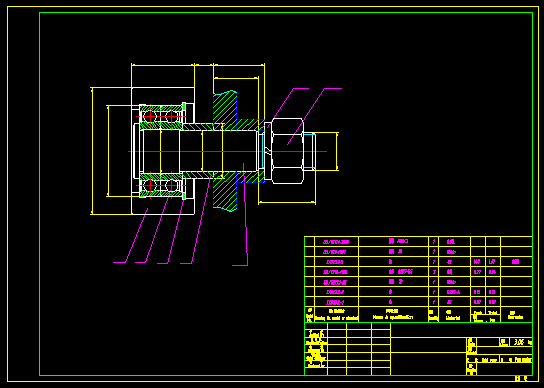The width and height of the screenshot is (544, 388).
Task: Select the hex nut in the drawing
Action: click(287, 151)
